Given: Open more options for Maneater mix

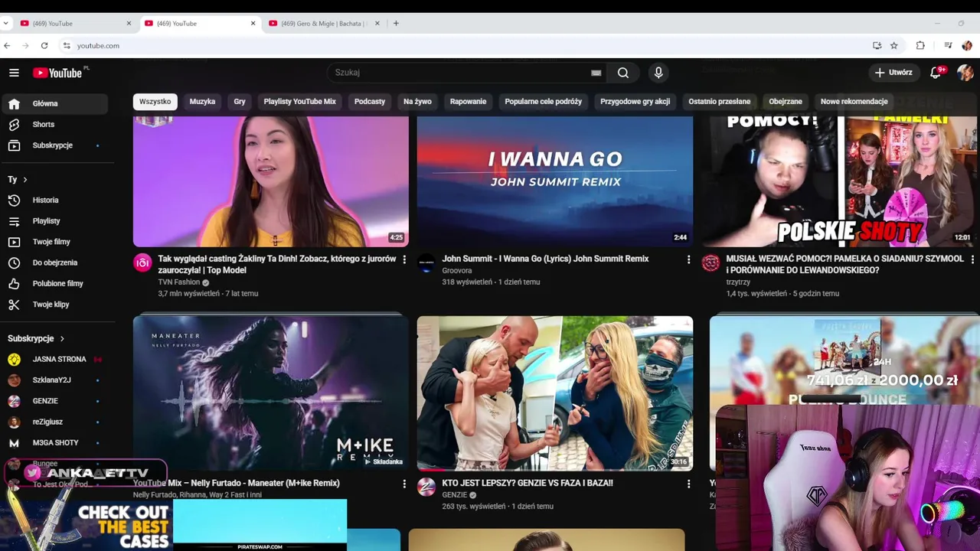Looking at the screenshot, I should (x=404, y=484).
